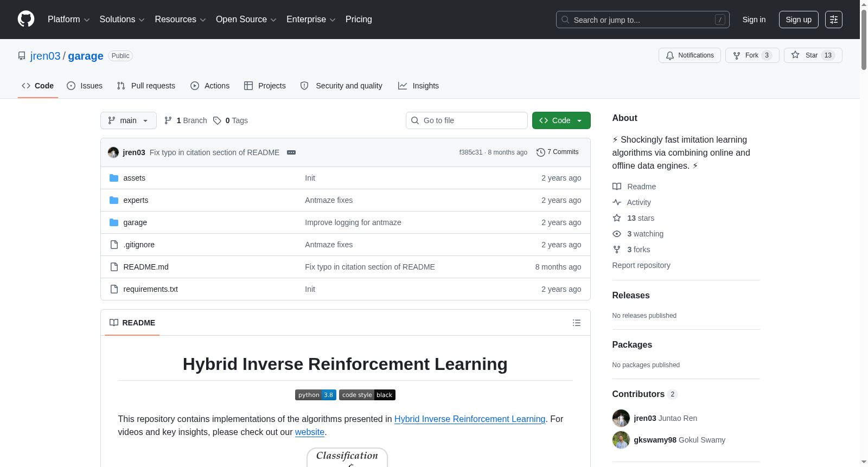Select the Code repository tab

point(38,86)
